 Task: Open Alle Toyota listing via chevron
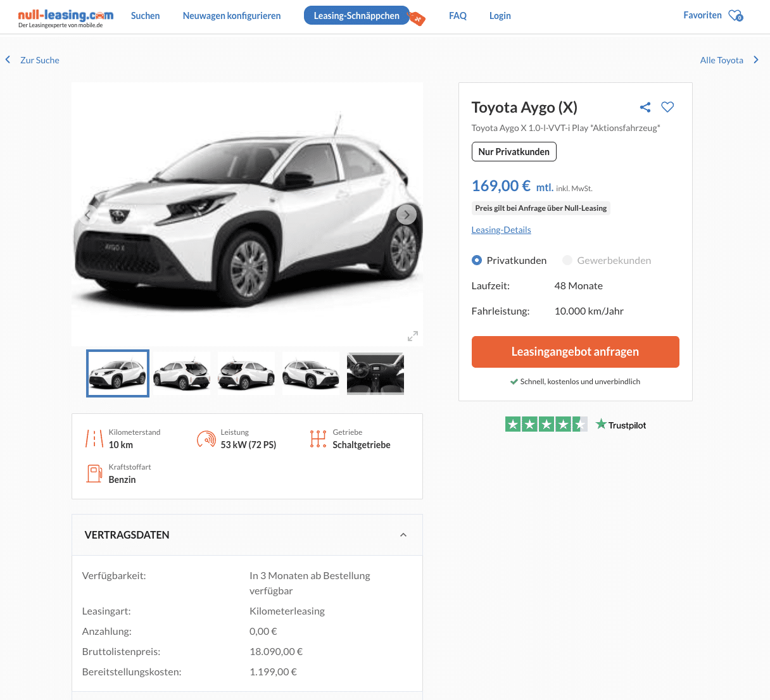point(755,60)
